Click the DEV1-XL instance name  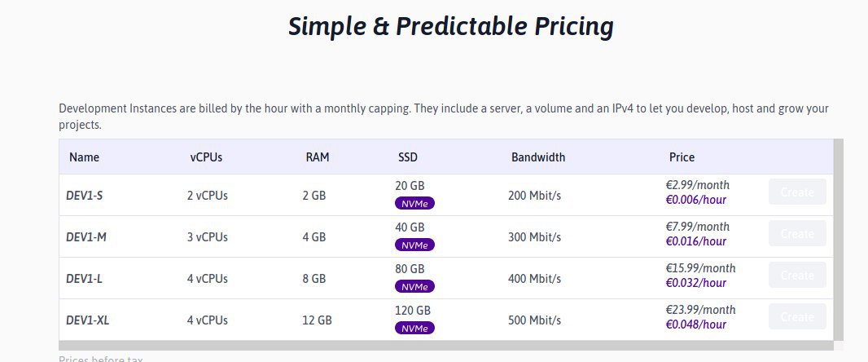87,320
